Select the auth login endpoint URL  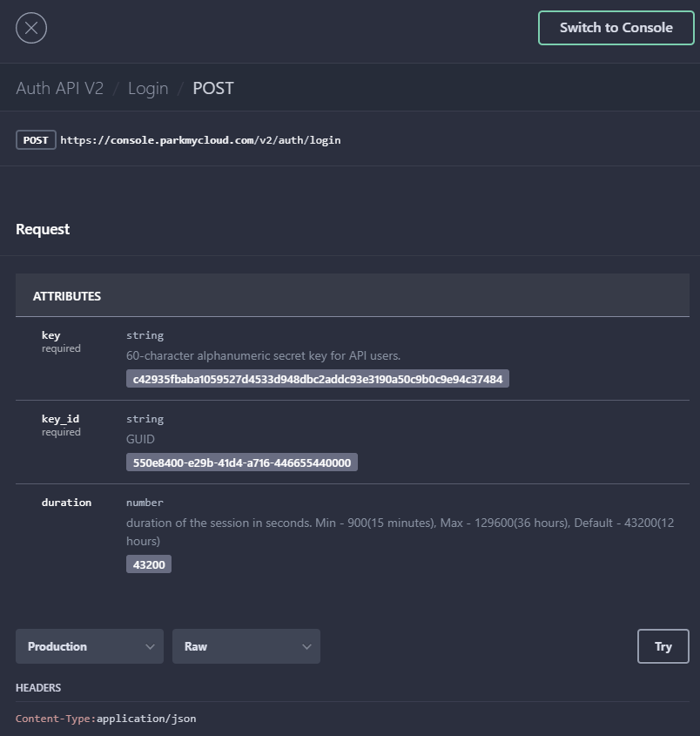(x=200, y=140)
